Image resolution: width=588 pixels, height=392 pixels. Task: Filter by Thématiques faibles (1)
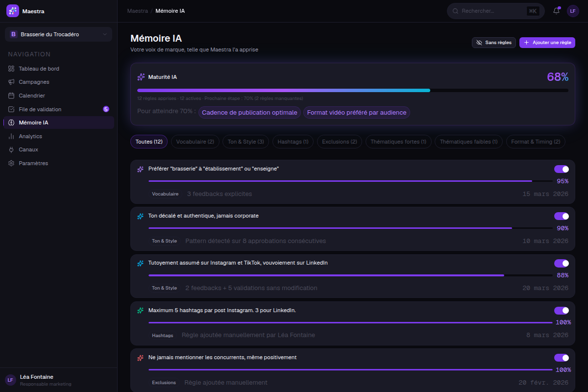tap(468, 142)
